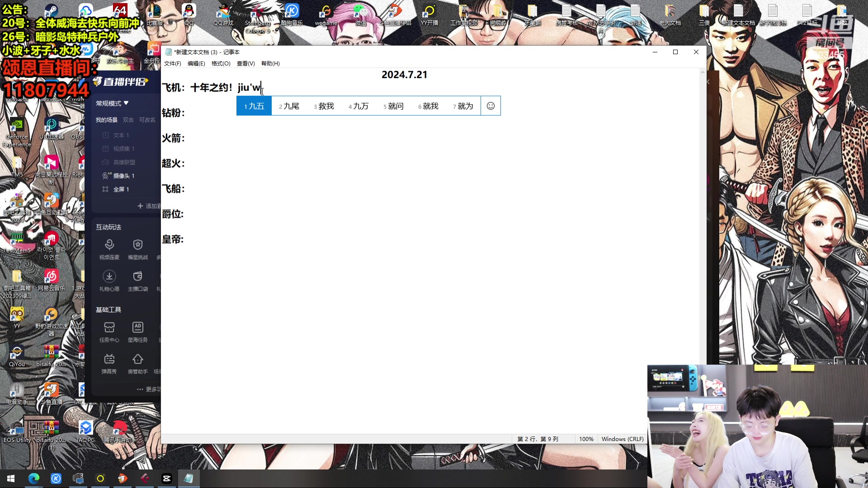868x488 pixels.
Task: Open the 文件(F) menu in Notepad
Action: [172, 64]
